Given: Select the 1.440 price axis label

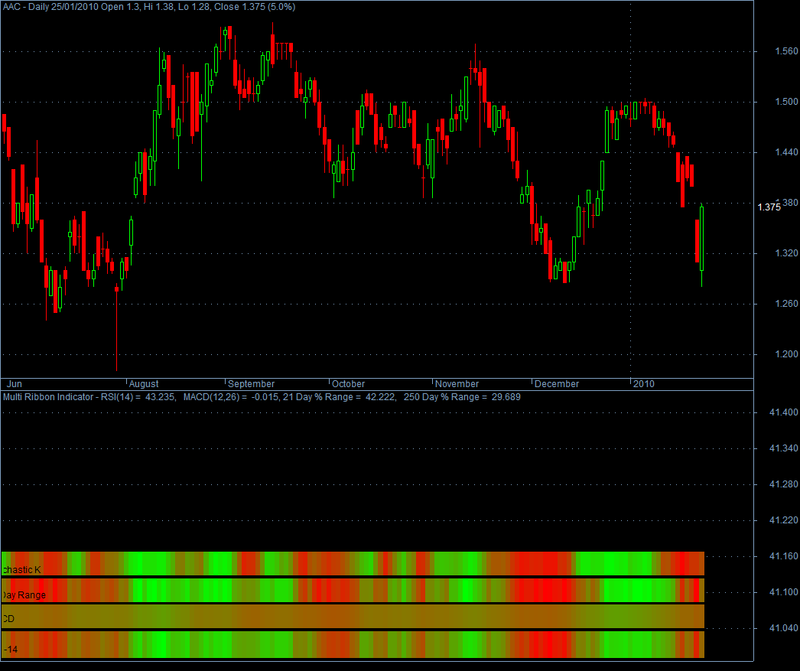Looking at the screenshot, I should tap(786, 152).
